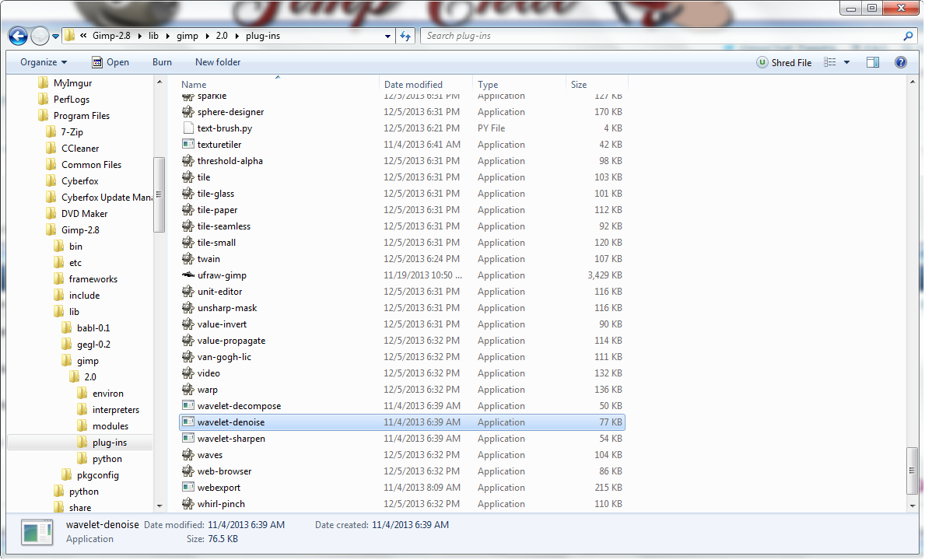Screen dimensions: 925x560
Task: Click the wavelet-sharpen file icon
Action: pos(187,439)
